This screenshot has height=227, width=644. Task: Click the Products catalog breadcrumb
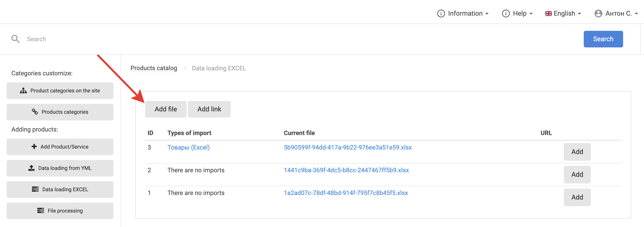pos(154,68)
